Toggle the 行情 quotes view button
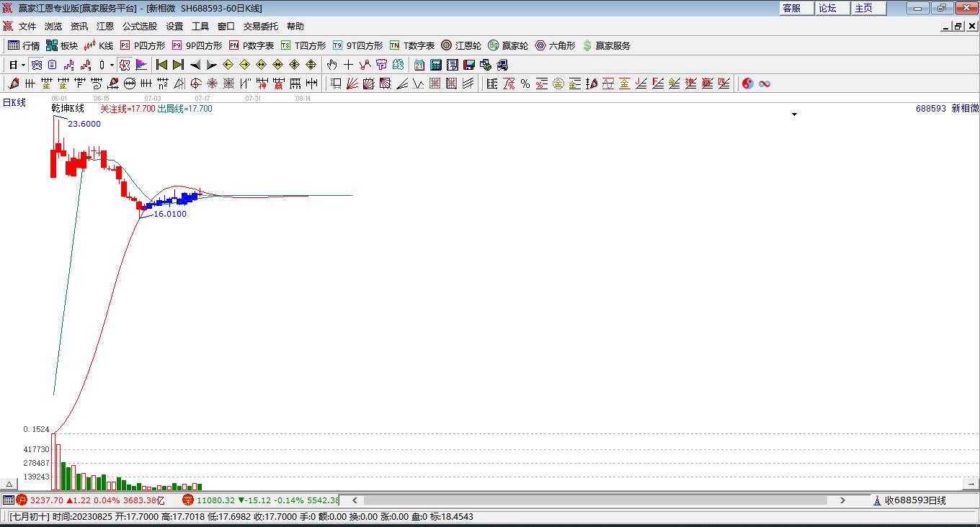Viewport: 980px width, 527px height. pos(24,45)
